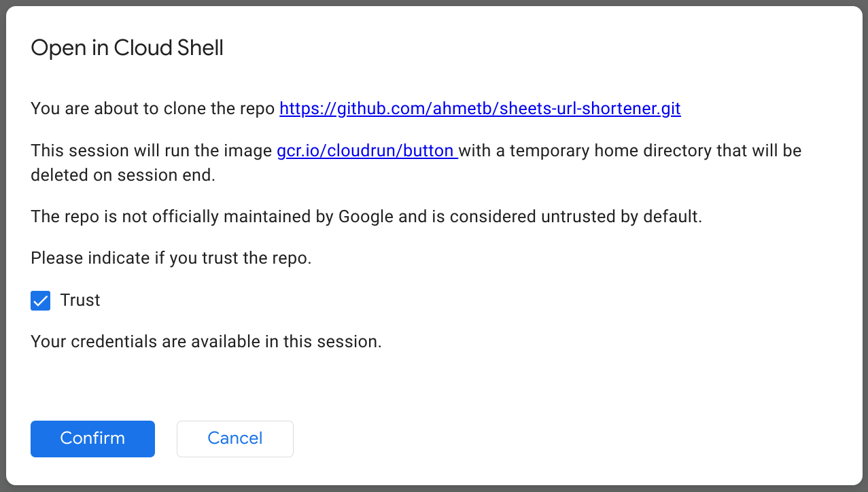The height and width of the screenshot is (492, 868).
Task: Uncheck the Trust checkbox
Action: pos(41,300)
